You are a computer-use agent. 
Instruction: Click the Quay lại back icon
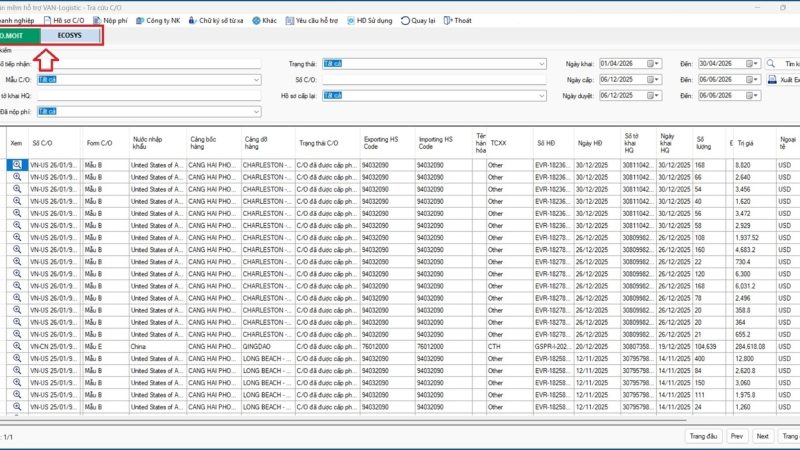[405, 20]
